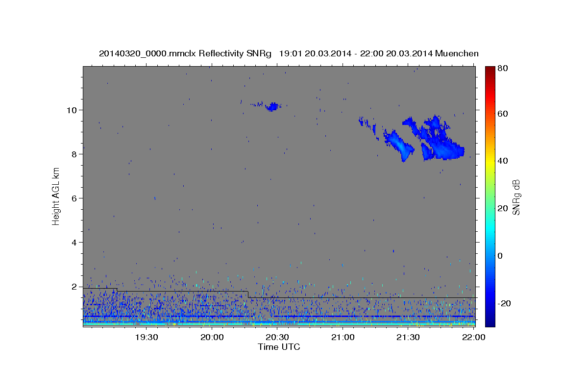Click the 'SNRg dB' colorbar label
This screenshot has height=392, width=588.
click(516, 197)
